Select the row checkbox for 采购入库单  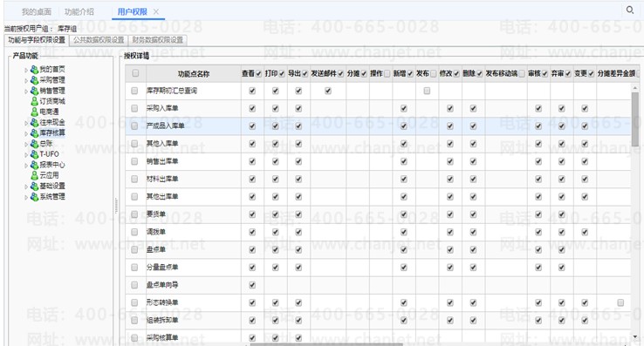click(x=134, y=108)
